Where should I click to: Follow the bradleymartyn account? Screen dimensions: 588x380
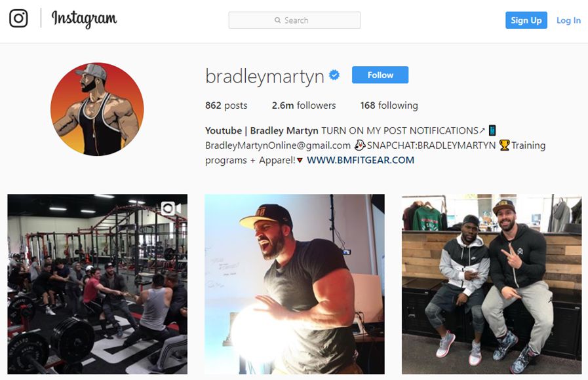(380, 75)
